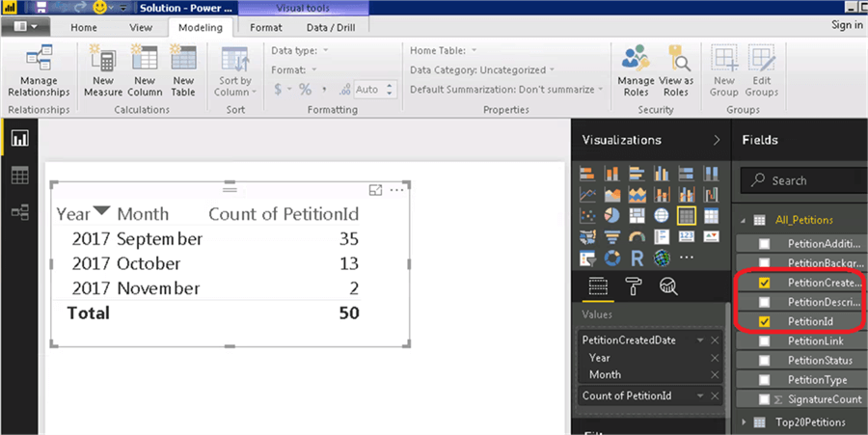Open the Format ribbon tab
This screenshot has height=435, width=868.
(266, 27)
